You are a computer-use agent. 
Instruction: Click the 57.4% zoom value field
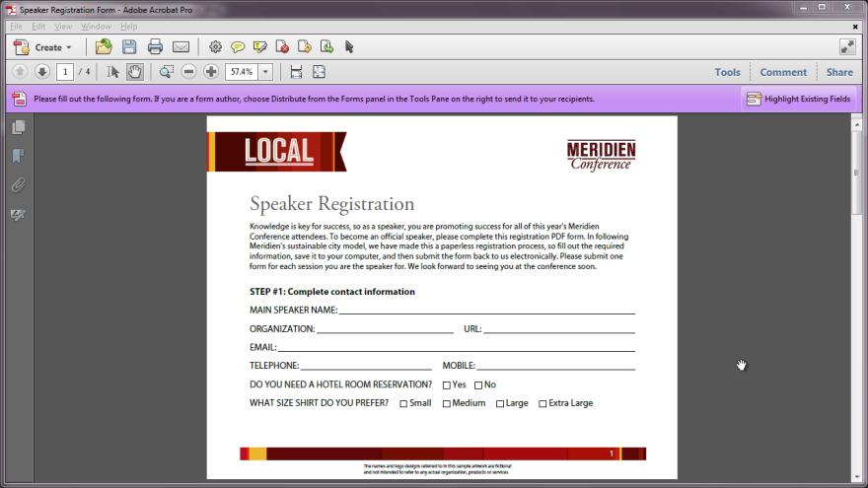click(x=242, y=72)
